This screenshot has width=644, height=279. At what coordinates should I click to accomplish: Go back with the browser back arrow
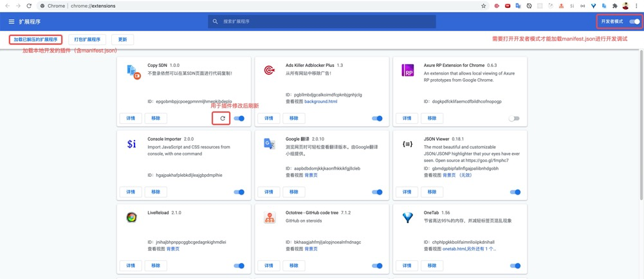coord(7,6)
